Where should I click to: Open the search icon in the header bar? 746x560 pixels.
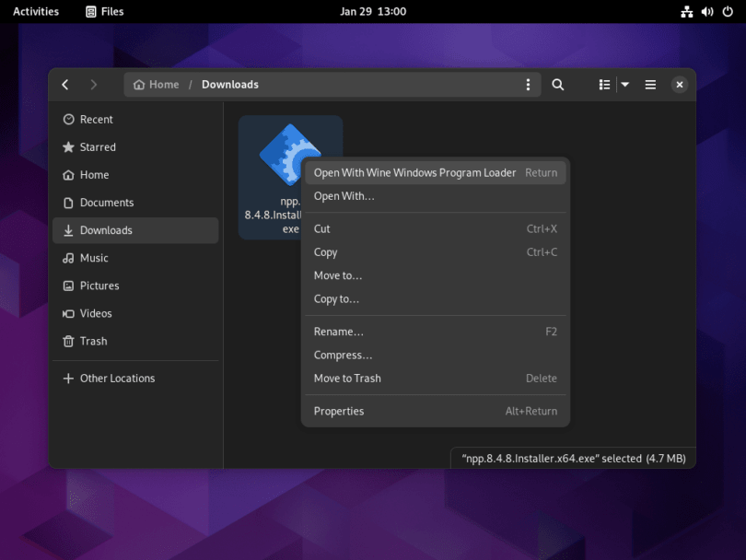[557, 84]
